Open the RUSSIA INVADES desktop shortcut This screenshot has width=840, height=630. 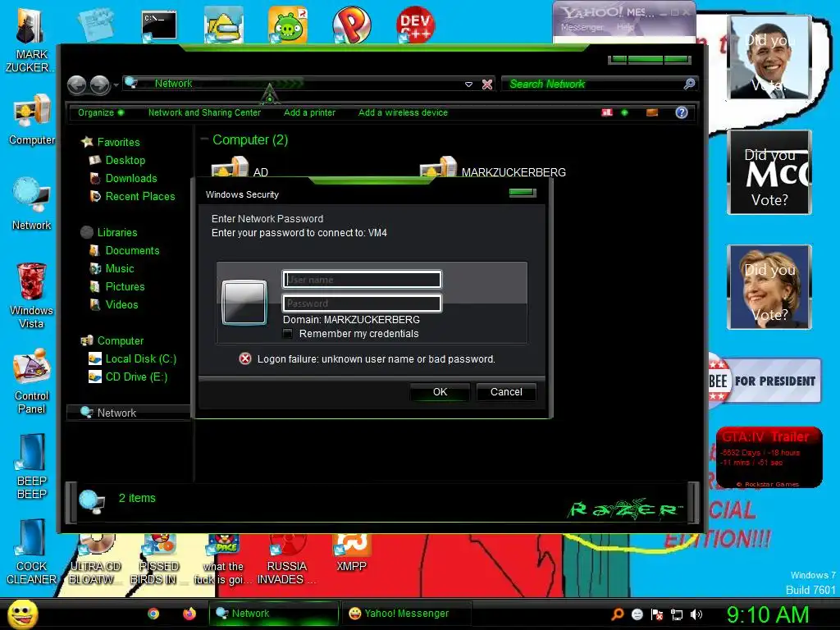[287, 559]
